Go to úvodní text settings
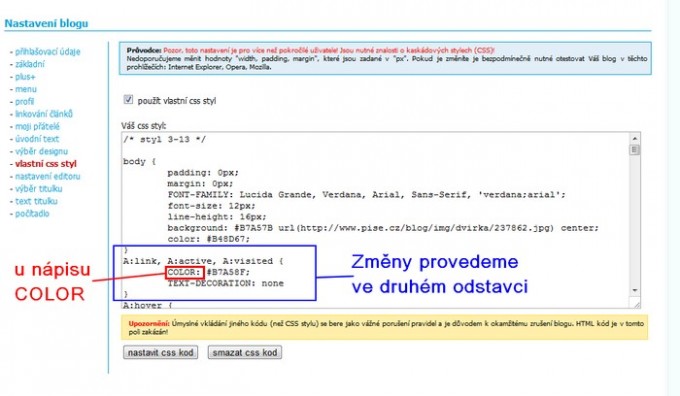 (x=37, y=139)
